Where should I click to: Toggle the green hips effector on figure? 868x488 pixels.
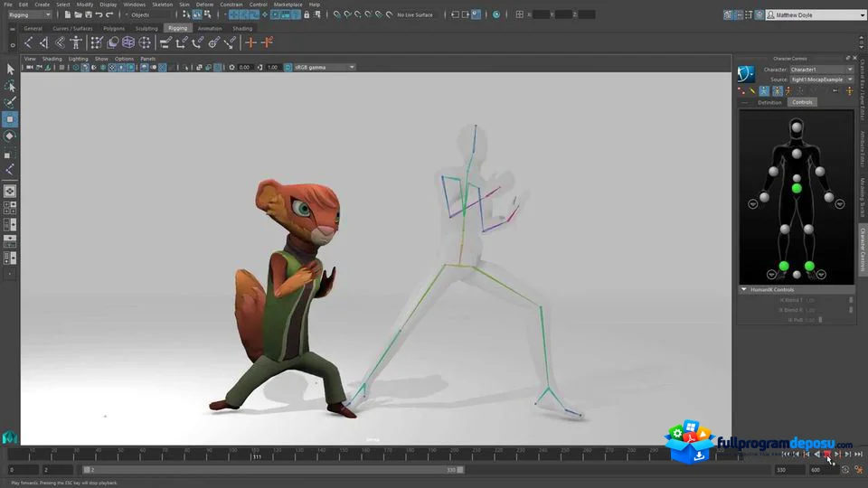click(796, 189)
